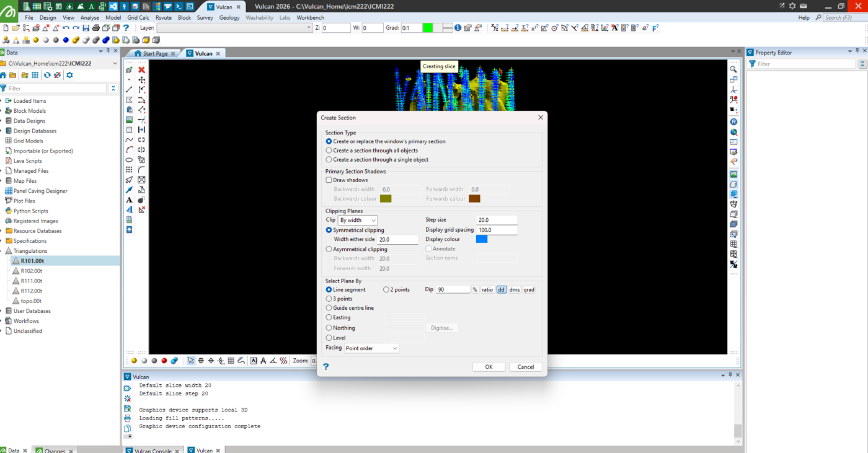Click the Undo arrow in the toolbar
Image resolution: width=868 pixels, height=453 pixels.
click(x=66, y=28)
